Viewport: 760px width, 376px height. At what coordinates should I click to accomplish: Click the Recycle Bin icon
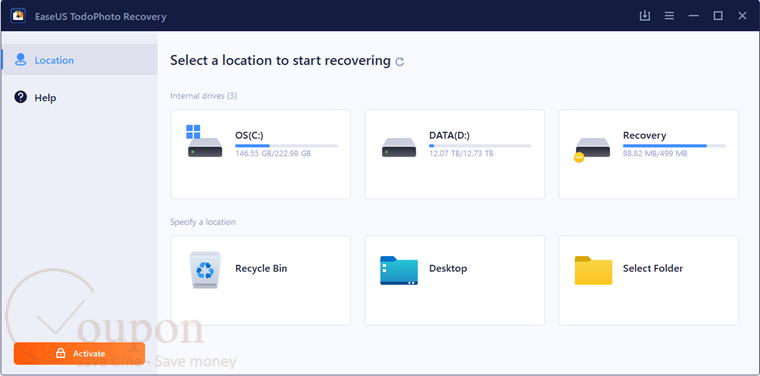205,270
